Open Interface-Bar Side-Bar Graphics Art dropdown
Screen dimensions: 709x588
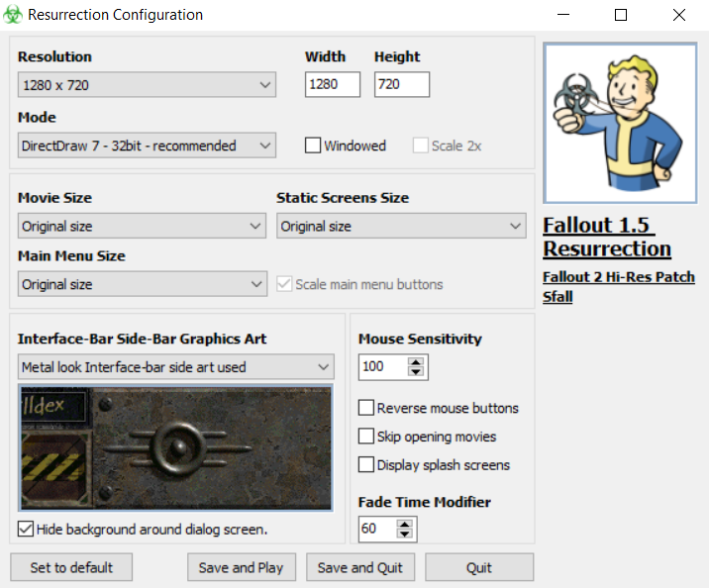click(176, 367)
